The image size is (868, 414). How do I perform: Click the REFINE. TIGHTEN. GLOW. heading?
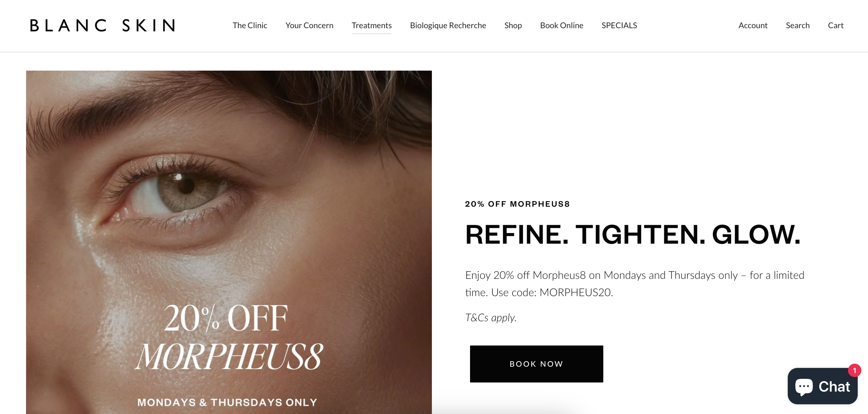click(x=632, y=235)
